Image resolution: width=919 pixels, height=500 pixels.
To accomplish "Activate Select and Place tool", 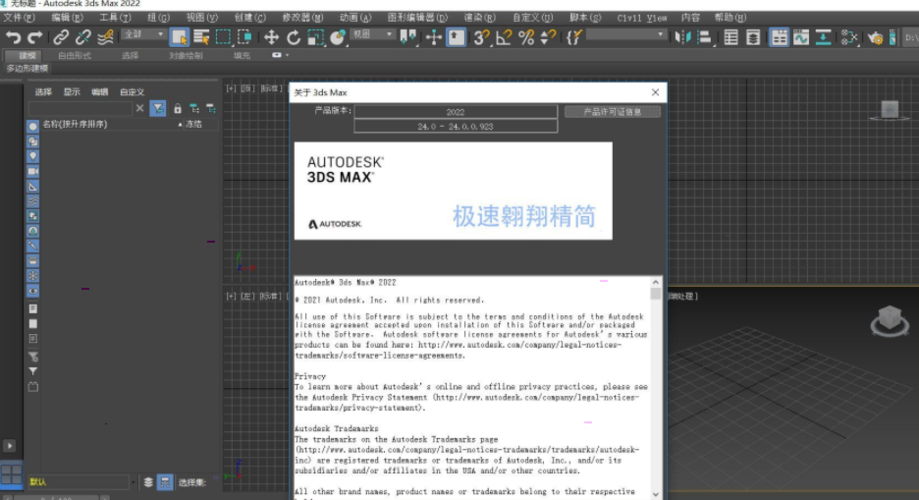I will coord(337,38).
